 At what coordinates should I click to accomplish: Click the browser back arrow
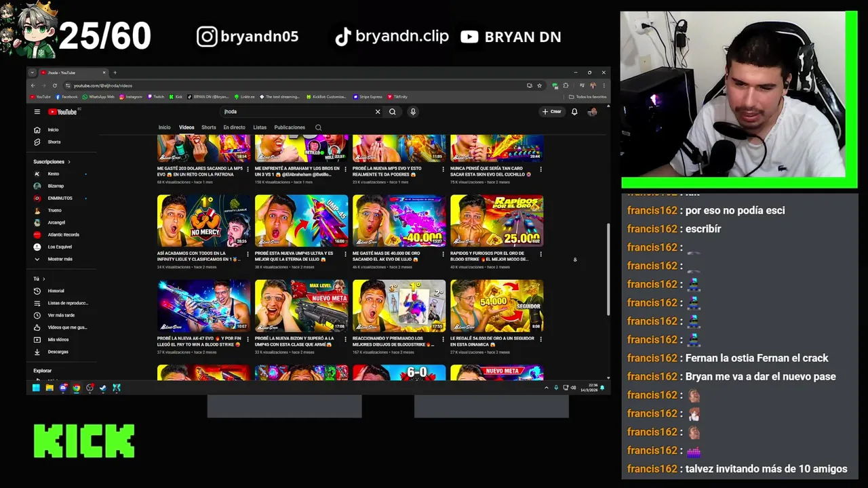(x=33, y=85)
